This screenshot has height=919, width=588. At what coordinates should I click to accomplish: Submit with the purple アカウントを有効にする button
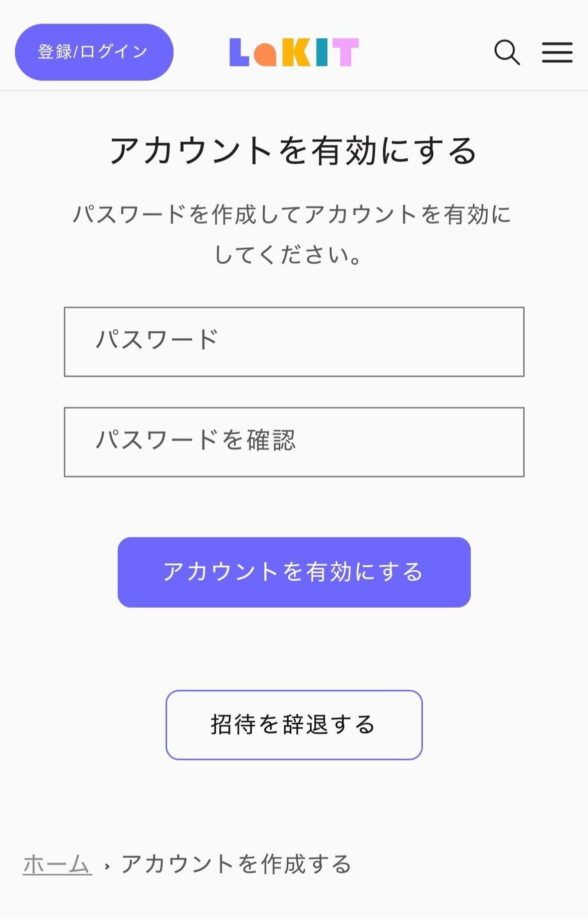[x=294, y=572]
